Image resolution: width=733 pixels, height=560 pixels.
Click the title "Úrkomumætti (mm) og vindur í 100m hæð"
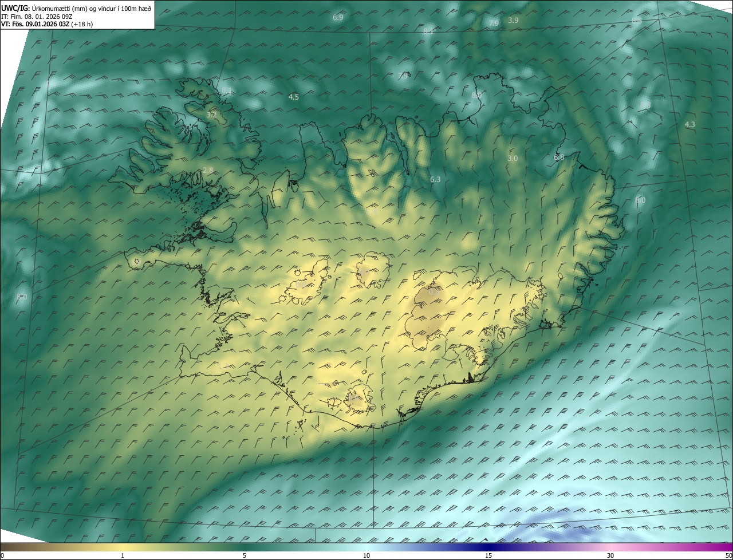tap(92, 9)
